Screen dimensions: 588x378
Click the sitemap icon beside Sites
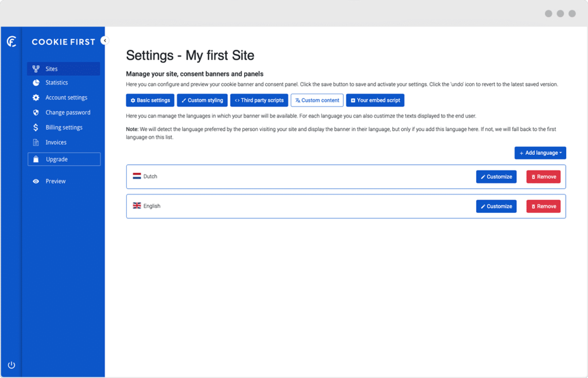pos(36,67)
